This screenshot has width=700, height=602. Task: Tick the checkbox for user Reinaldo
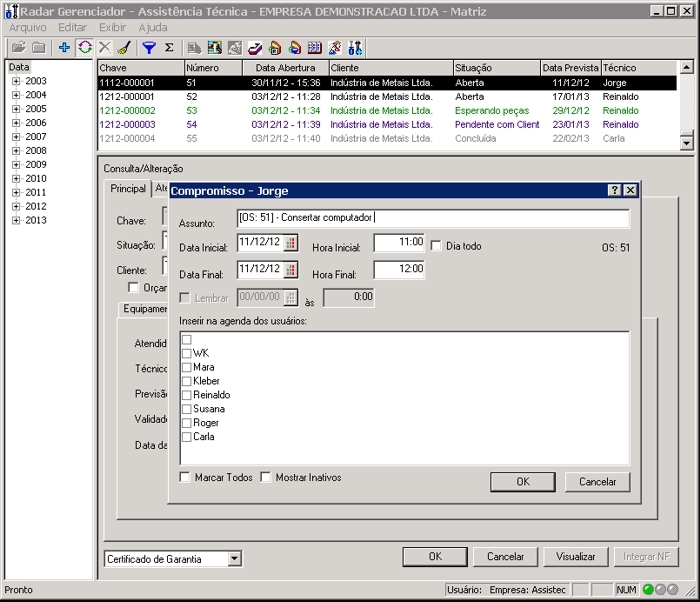pyautogui.click(x=186, y=395)
